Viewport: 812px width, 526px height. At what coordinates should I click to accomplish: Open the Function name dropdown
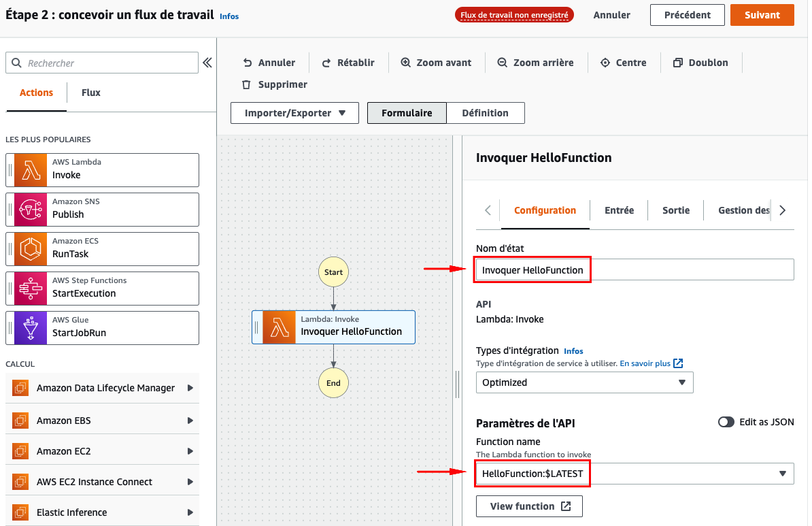click(635, 474)
